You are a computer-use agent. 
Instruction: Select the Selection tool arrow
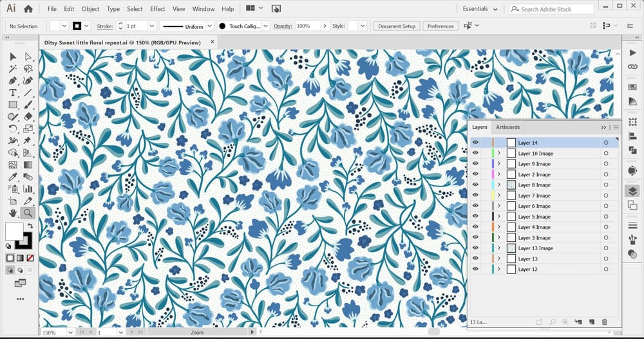pos(13,57)
